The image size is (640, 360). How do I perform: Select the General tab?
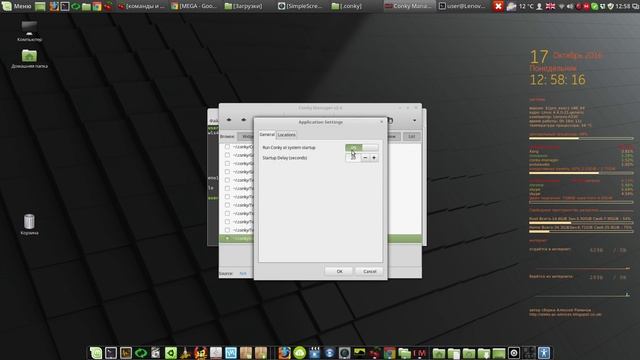[x=267, y=134]
